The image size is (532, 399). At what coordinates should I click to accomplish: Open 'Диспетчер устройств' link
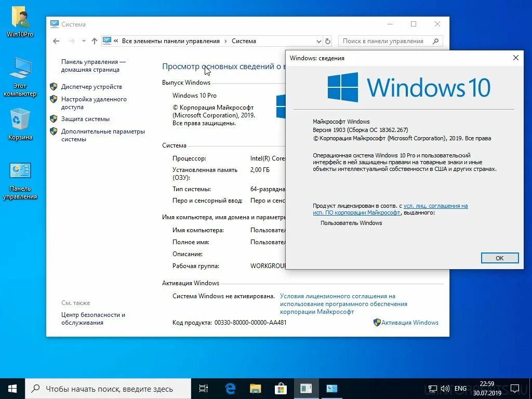91,87
